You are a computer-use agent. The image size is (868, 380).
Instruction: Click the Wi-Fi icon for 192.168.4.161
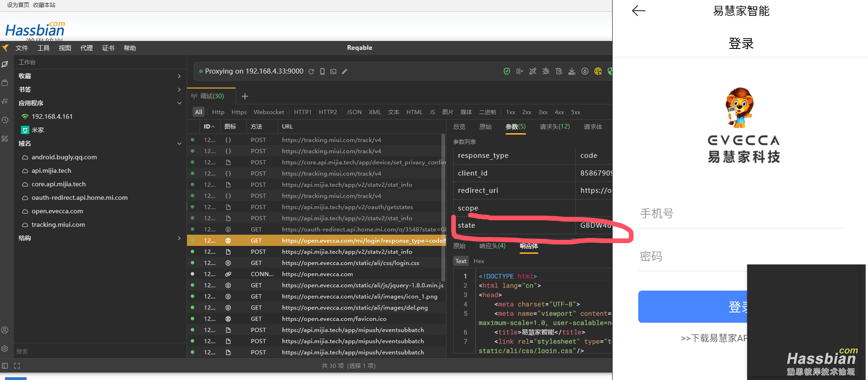pyautogui.click(x=25, y=116)
